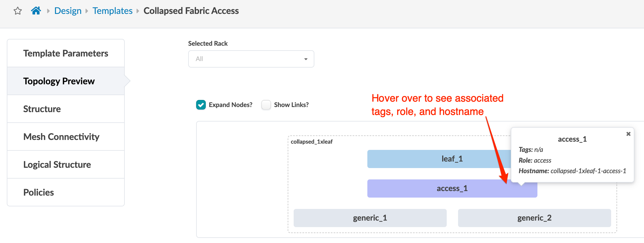Image resolution: width=644 pixels, height=243 pixels.
Task: Click the Selected Rack dropdown arrow
Action: coord(306,59)
